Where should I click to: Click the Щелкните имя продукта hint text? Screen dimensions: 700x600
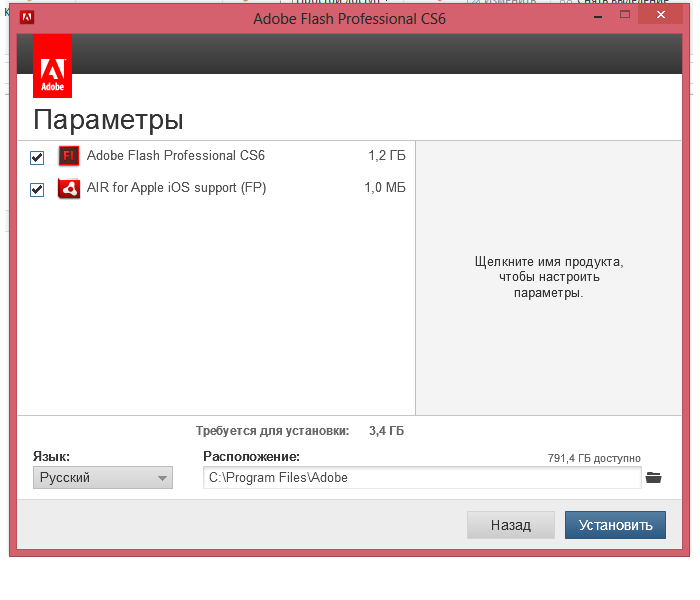coord(549,277)
